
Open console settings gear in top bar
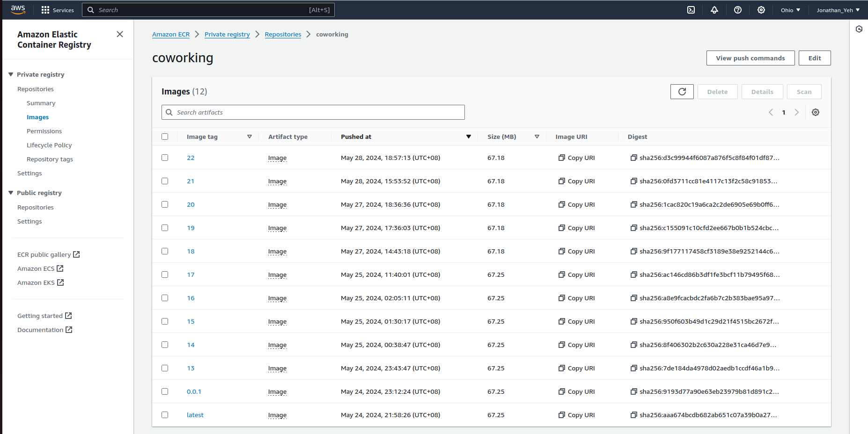click(x=761, y=10)
